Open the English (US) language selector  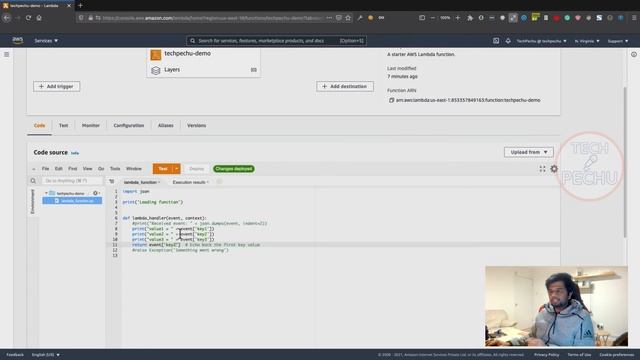pos(46,355)
